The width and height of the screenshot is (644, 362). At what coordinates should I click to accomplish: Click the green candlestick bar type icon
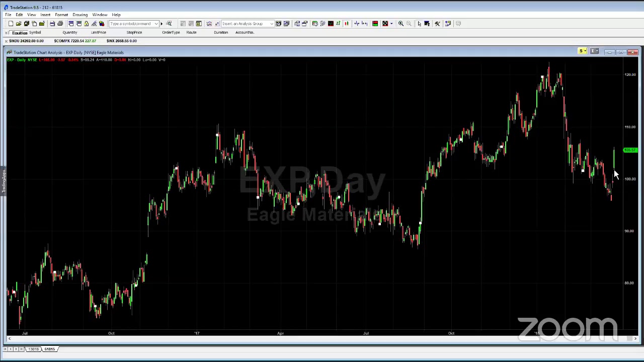click(x=338, y=24)
